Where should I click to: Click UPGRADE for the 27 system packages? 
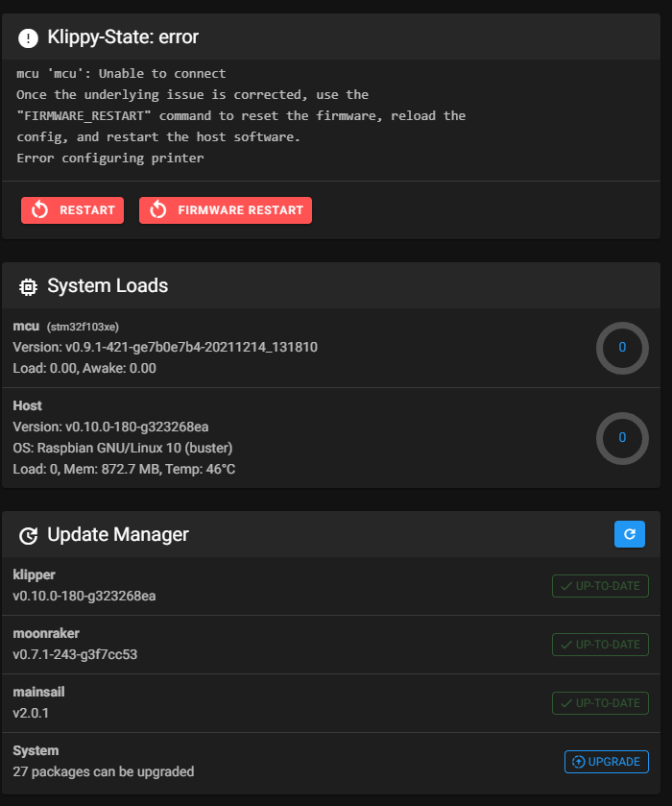coord(606,761)
